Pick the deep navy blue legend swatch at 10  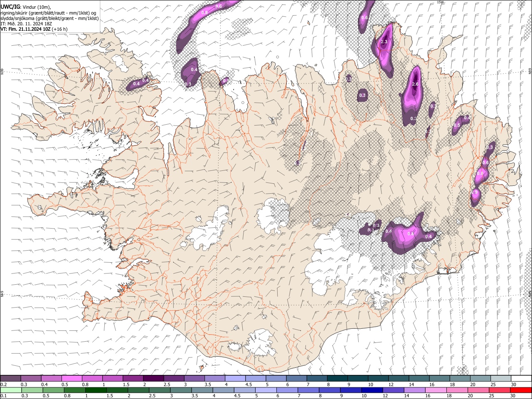click(x=371, y=390)
